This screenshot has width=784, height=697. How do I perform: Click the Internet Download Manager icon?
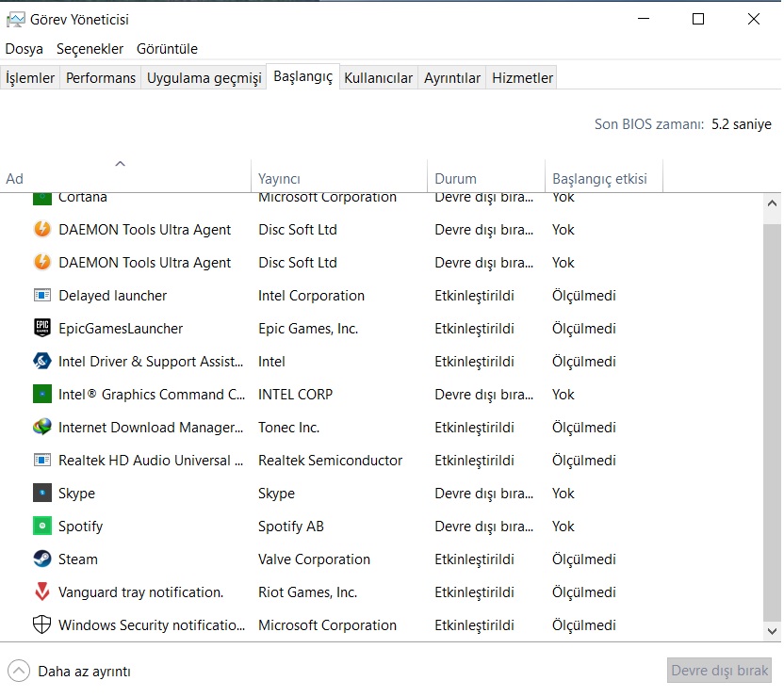pos(42,428)
